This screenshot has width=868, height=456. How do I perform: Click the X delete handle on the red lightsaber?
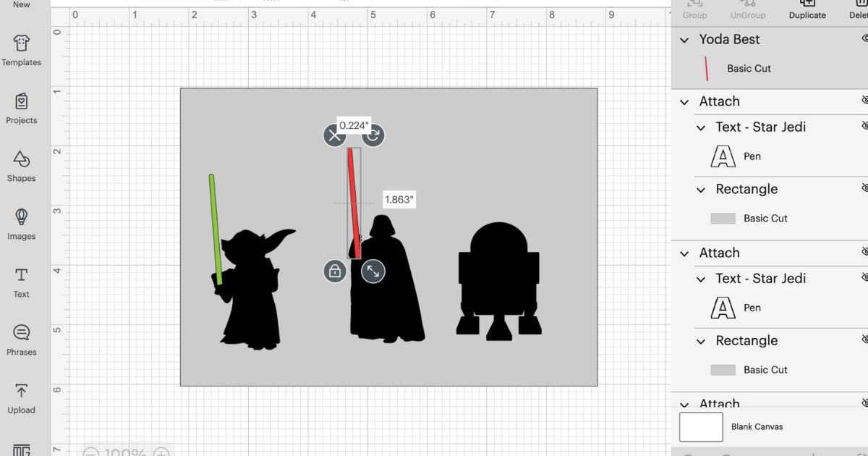coord(334,135)
